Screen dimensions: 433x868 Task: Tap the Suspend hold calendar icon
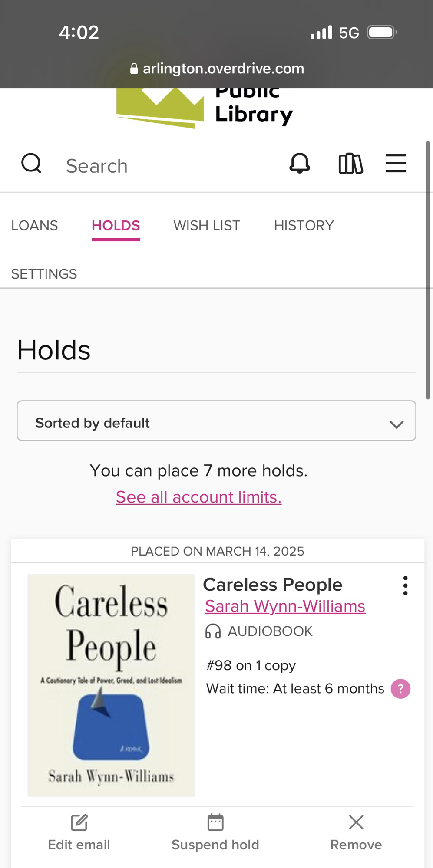tap(215, 822)
